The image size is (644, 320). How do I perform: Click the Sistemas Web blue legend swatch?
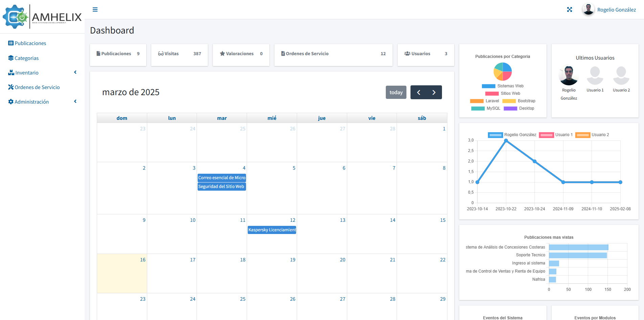(488, 86)
